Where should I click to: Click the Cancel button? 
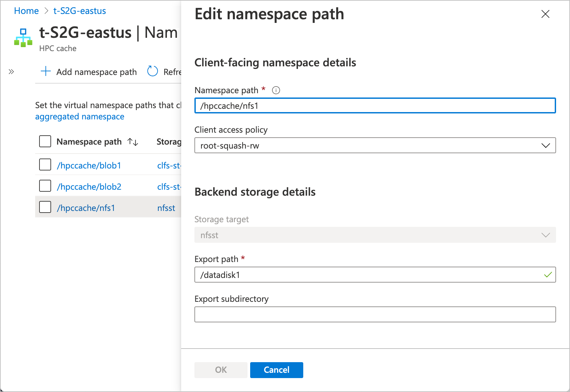276,370
